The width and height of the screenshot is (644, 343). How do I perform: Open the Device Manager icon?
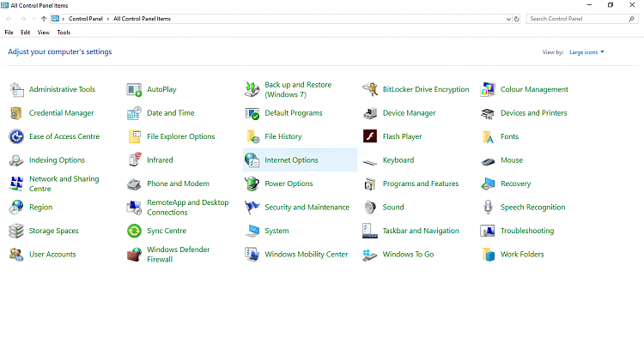pos(370,113)
